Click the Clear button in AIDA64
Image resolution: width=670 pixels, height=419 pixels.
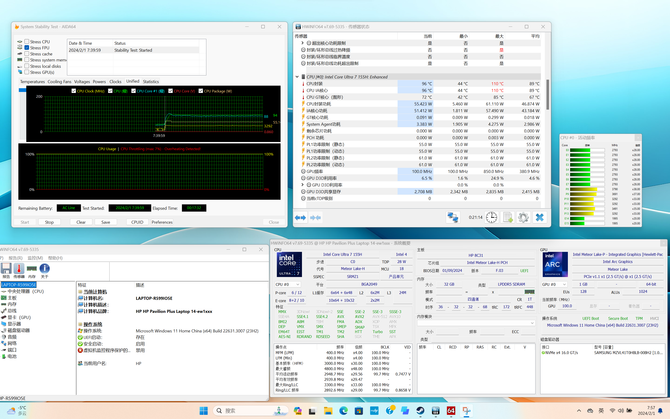[81, 222]
